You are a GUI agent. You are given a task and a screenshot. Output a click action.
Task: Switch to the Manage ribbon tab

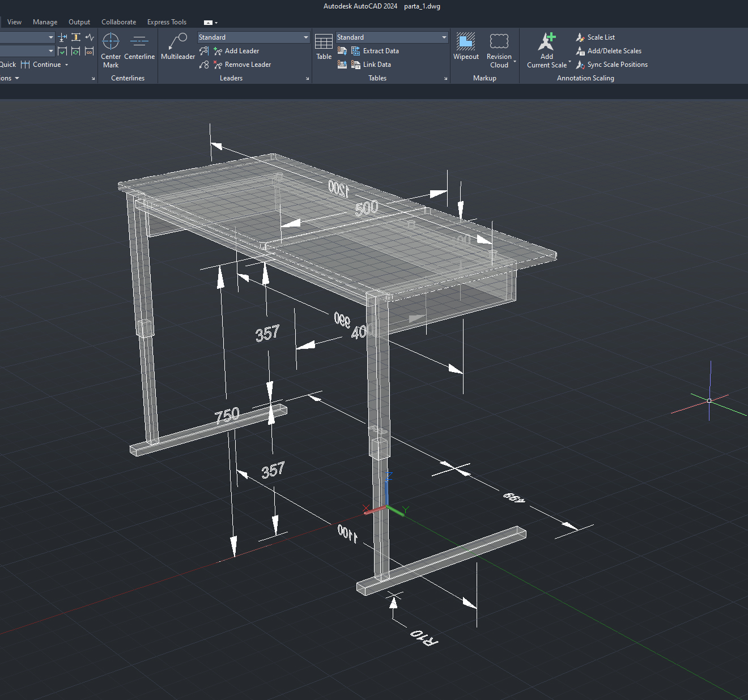(x=45, y=22)
